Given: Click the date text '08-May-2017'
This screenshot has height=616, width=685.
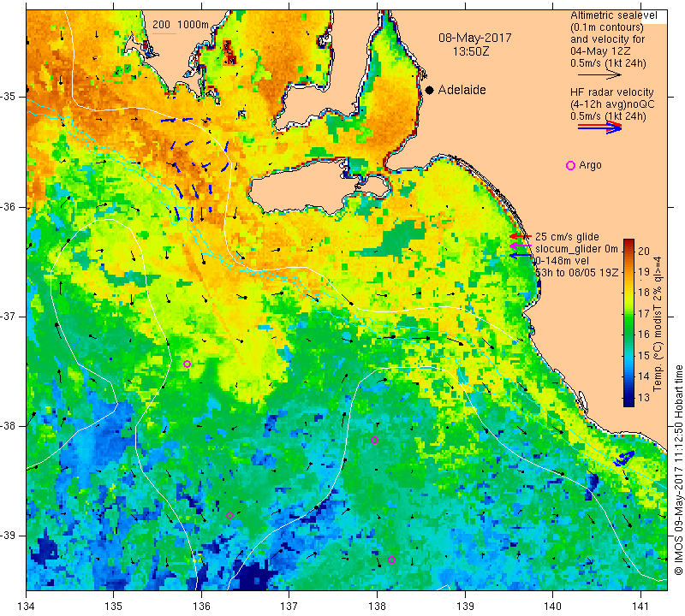Looking at the screenshot, I should [475, 38].
